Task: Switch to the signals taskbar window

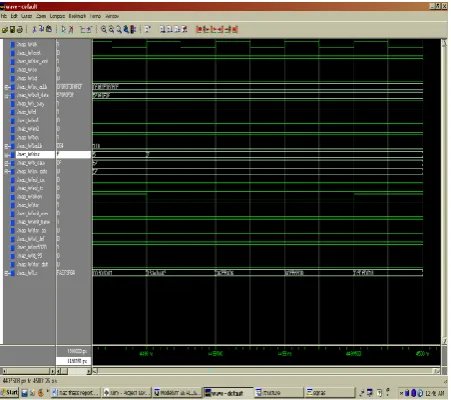Action: [330, 393]
